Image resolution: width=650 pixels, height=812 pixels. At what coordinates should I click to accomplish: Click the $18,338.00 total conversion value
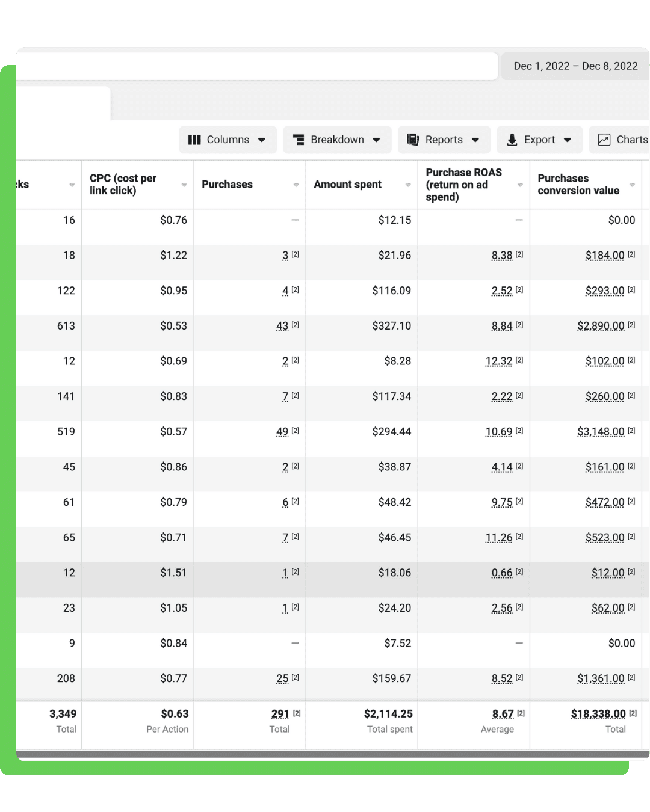(x=598, y=714)
